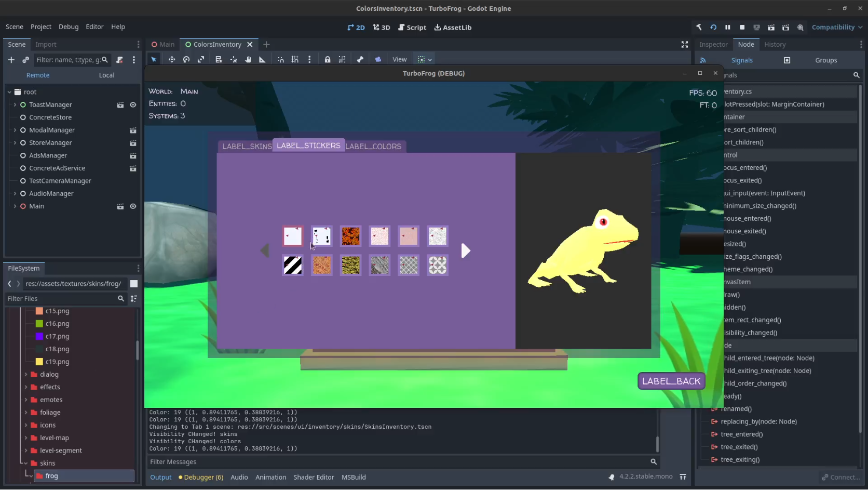
Task: Expand the AudioManager tree node
Action: (15, 194)
